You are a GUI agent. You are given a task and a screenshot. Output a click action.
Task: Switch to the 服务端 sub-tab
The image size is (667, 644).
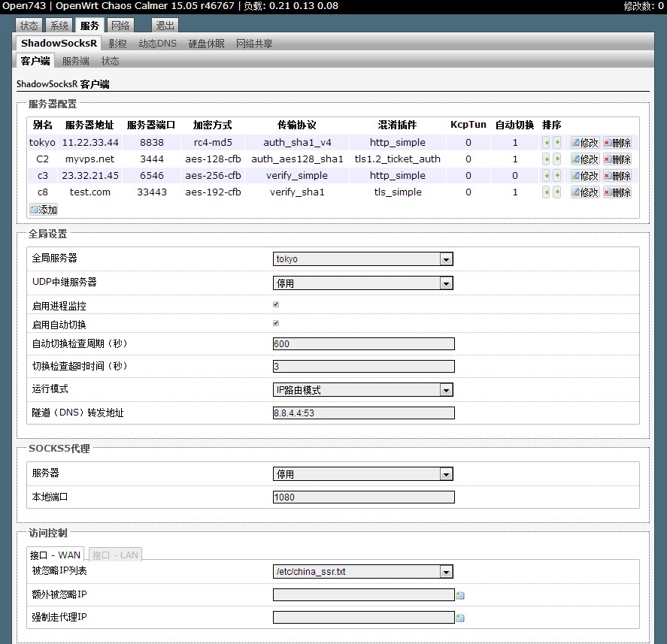pos(75,61)
